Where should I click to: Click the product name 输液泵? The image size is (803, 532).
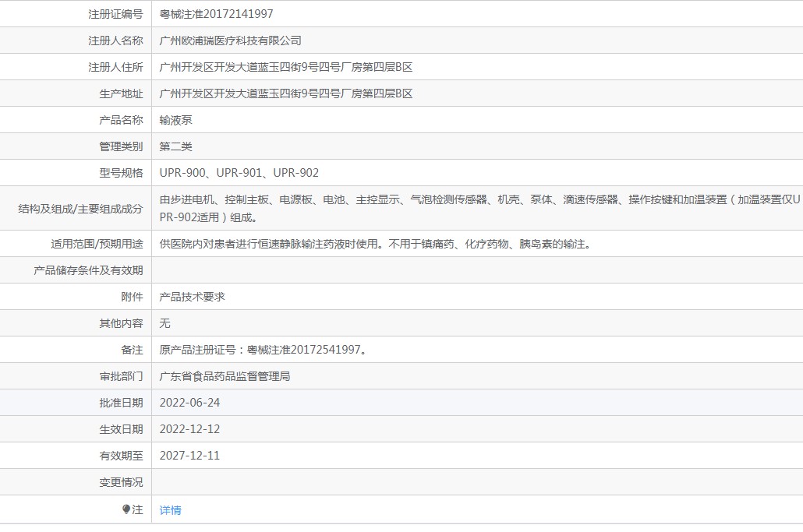175,120
